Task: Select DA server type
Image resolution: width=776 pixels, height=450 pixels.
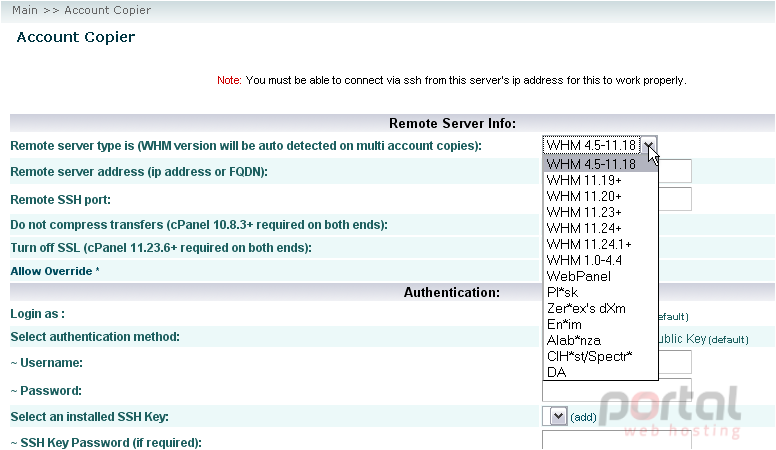Action: [x=600, y=372]
